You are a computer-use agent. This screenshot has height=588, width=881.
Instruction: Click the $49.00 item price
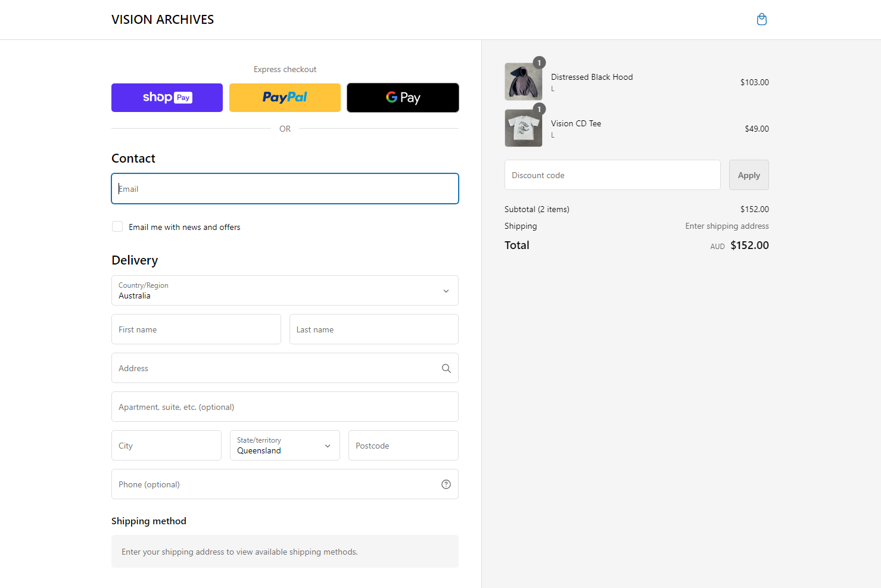tap(757, 129)
